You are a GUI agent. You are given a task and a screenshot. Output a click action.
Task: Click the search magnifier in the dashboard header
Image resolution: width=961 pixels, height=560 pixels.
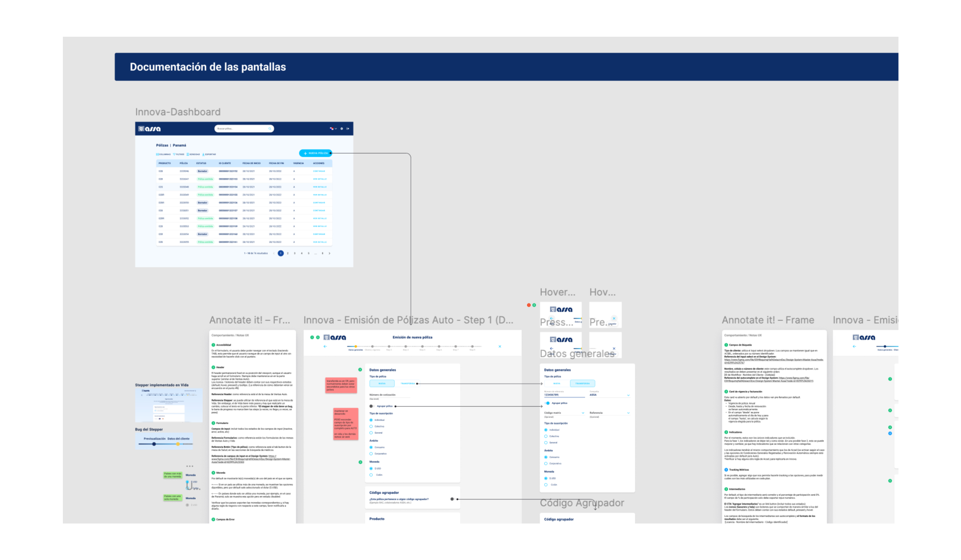coord(270,129)
